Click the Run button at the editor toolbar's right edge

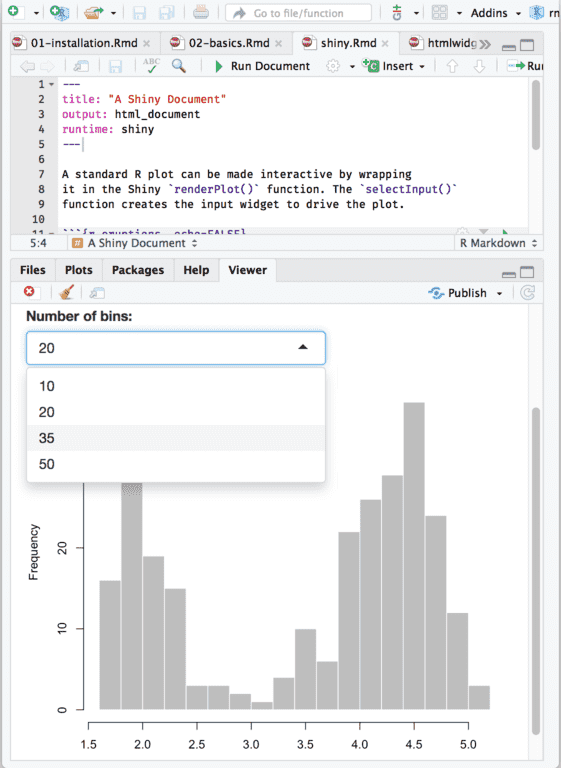tap(524, 66)
